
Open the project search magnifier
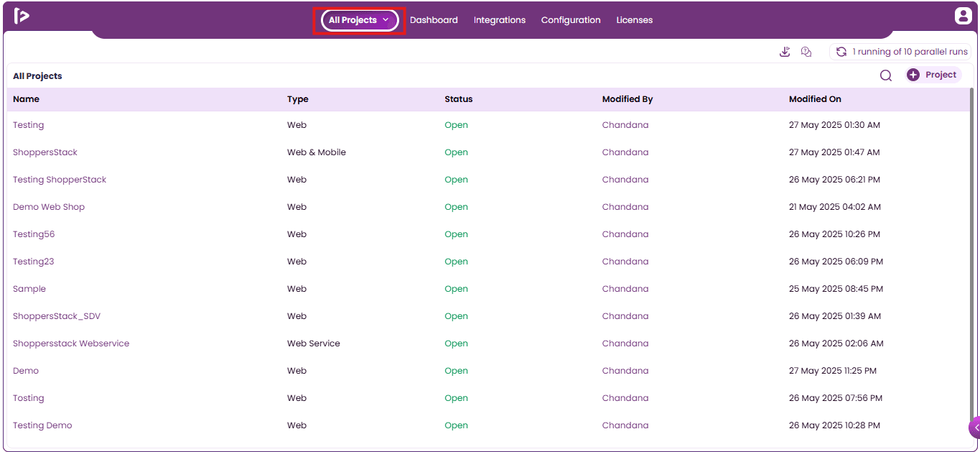886,75
